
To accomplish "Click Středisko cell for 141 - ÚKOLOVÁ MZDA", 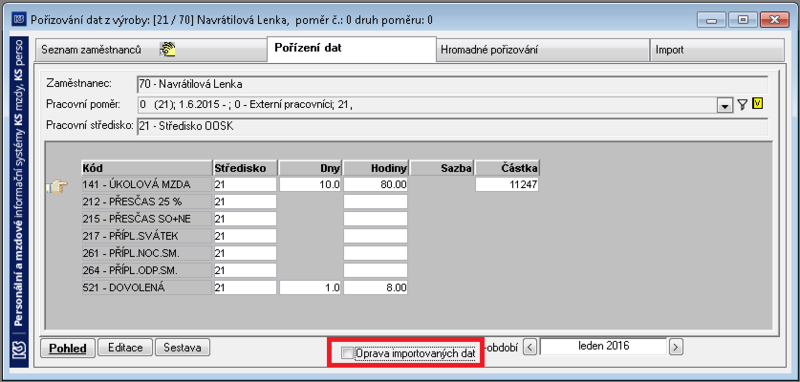I will pyautogui.click(x=245, y=185).
